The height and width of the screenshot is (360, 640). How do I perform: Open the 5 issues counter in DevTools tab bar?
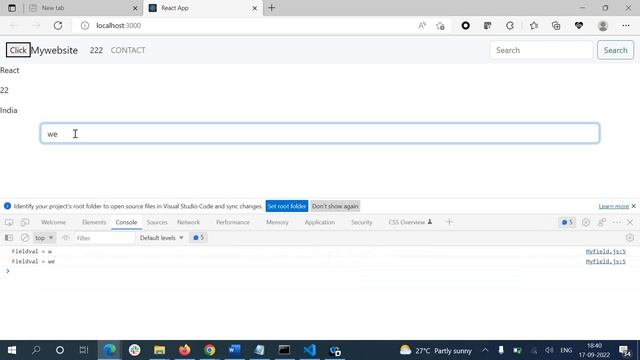coord(567,222)
